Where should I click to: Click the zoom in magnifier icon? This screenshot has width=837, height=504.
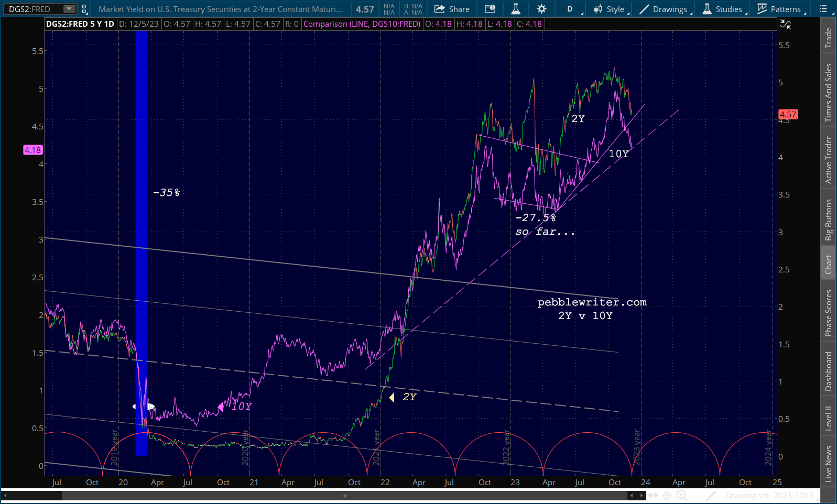pos(681,496)
